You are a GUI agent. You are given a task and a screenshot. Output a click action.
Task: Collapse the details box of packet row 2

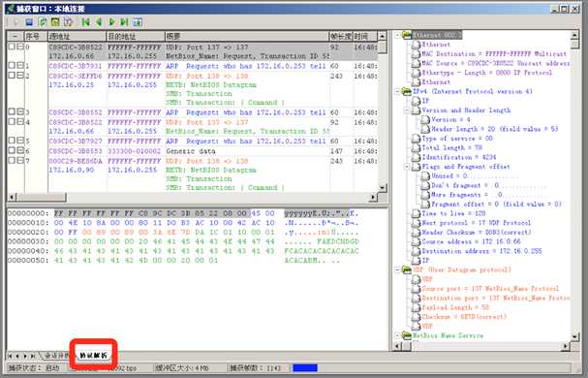coord(20,75)
